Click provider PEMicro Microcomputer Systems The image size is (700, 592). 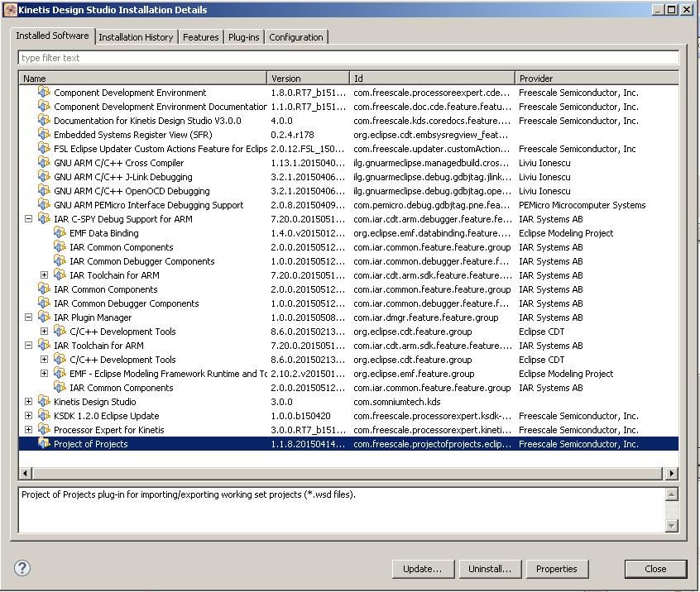coord(583,205)
